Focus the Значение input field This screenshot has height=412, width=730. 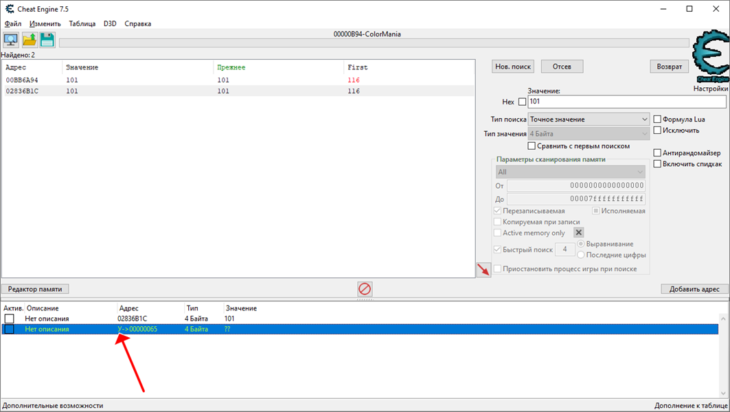coord(627,101)
